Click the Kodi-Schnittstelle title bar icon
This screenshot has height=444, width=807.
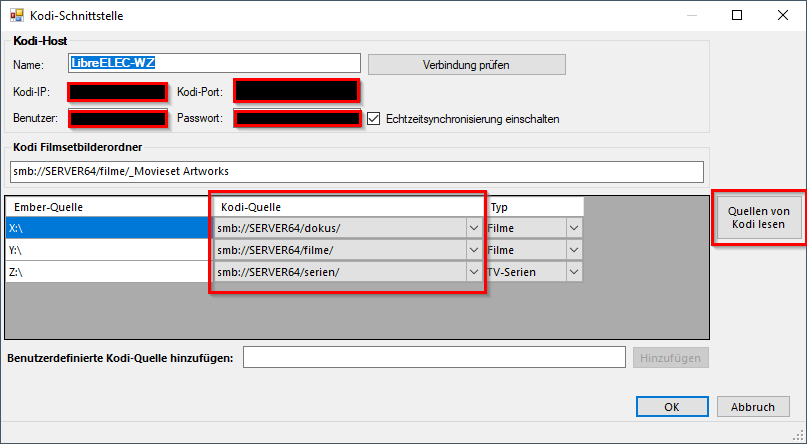pos(17,15)
